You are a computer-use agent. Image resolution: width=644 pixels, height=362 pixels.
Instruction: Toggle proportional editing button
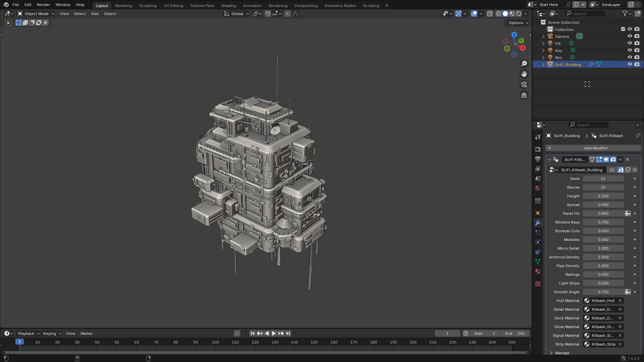pyautogui.click(x=287, y=14)
